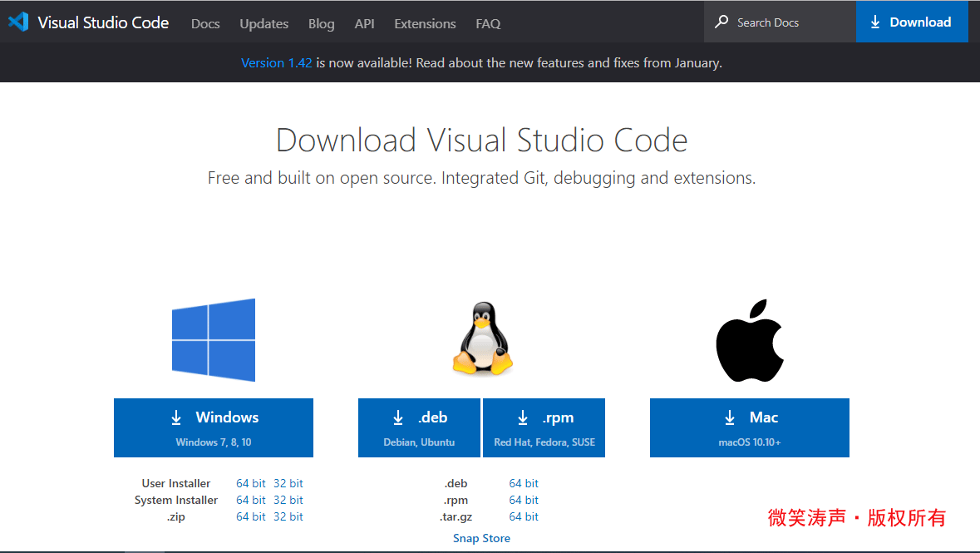Click the Visual Studio Code logo icon
Image resolution: width=980 pixels, height=553 pixels.
pyautogui.click(x=18, y=22)
